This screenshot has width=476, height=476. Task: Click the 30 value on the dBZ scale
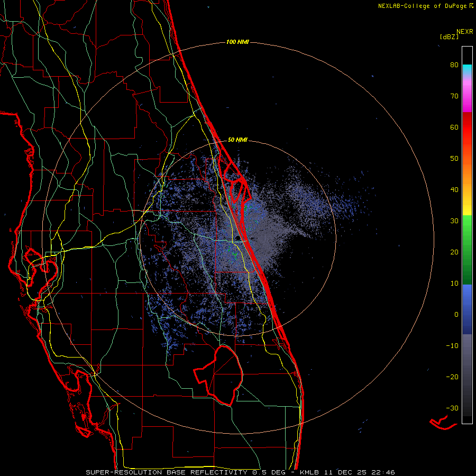click(454, 221)
